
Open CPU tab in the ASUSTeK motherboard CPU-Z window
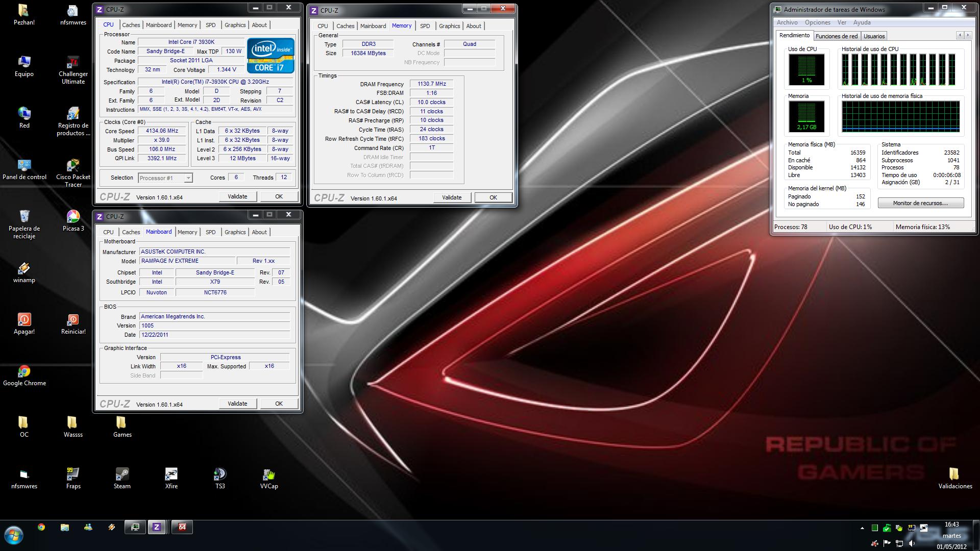pos(108,232)
